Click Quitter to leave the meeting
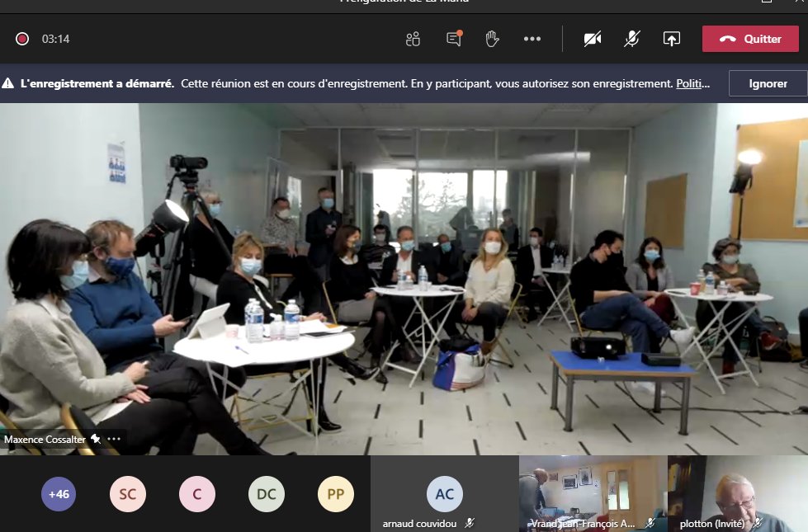This screenshot has width=808, height=532. pos(749,38)
